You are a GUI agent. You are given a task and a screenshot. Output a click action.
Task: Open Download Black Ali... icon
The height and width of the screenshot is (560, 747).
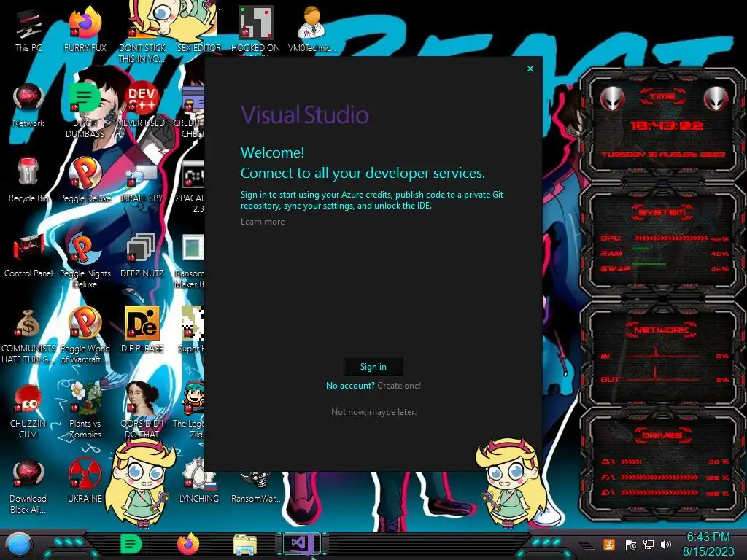click(x=28, y=486)
